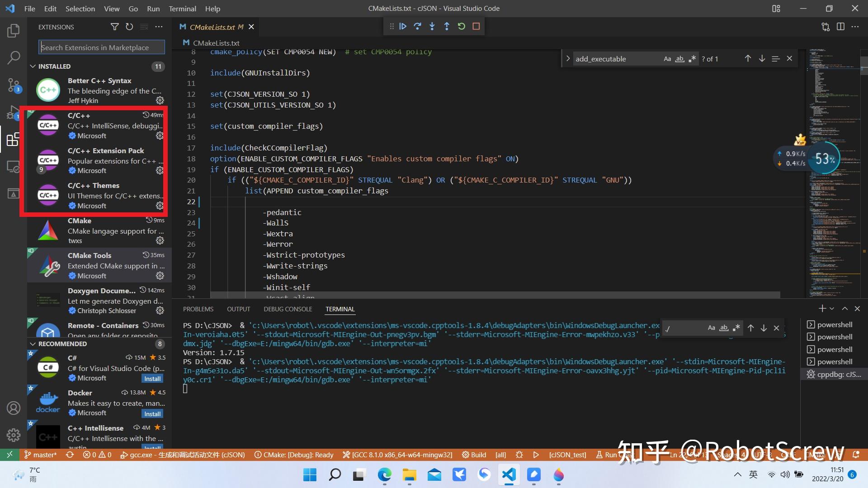Click Step Over in the debug toolbar
The width and height of the screenshot is (868, 488).
(417, 26)
